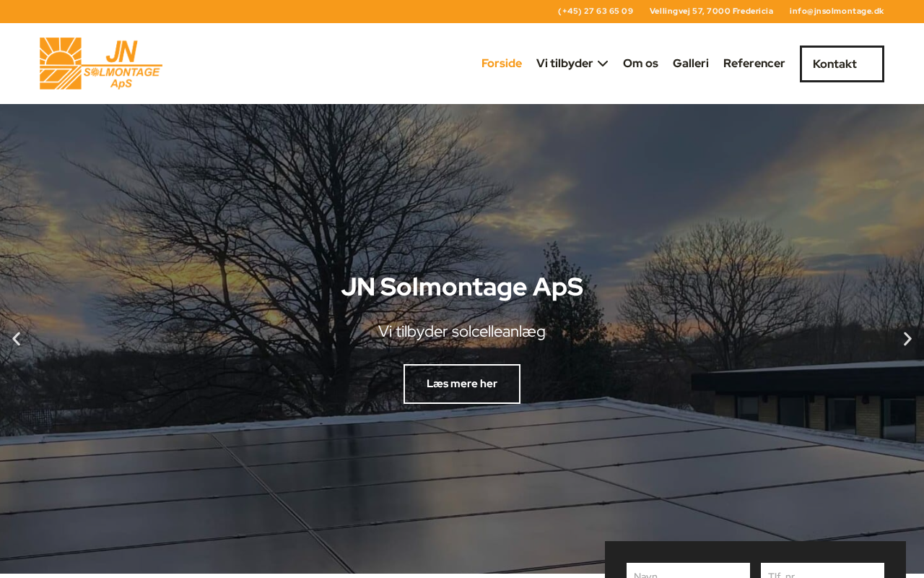Focus the Navn input field

688,571
